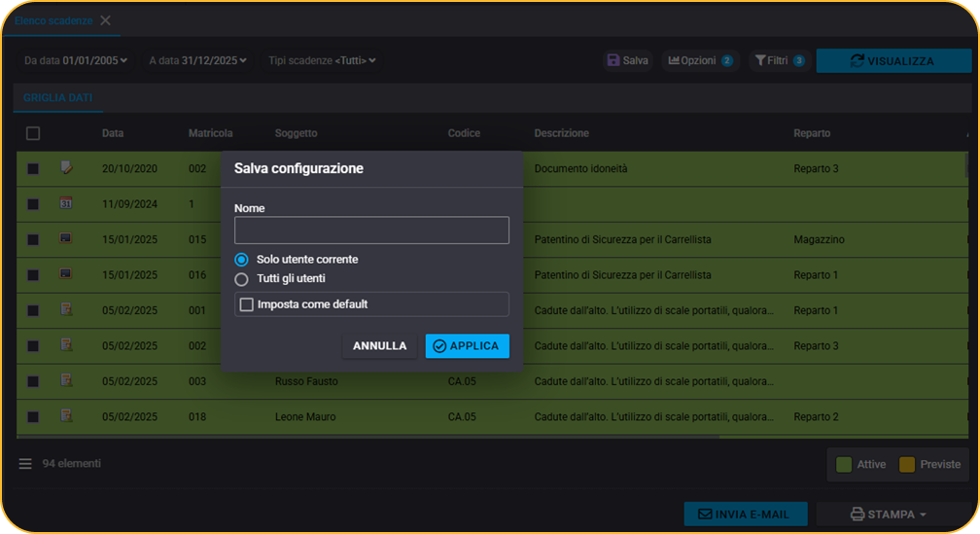Click the Documento idoneità description cell
Screen dimensions: 980x534
coord(580,169)
